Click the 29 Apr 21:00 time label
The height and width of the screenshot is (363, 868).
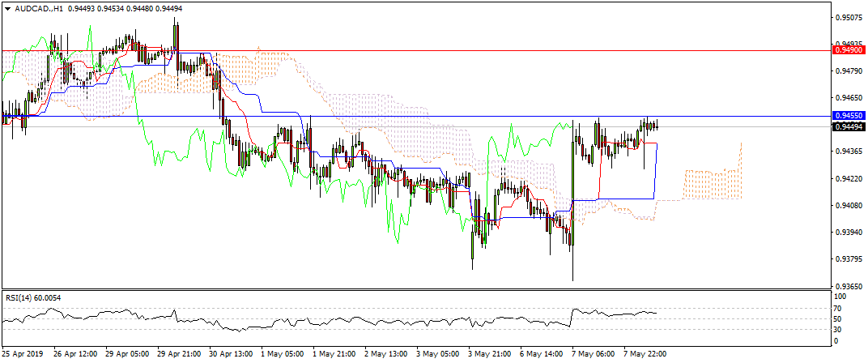click(x=180, y=353)
